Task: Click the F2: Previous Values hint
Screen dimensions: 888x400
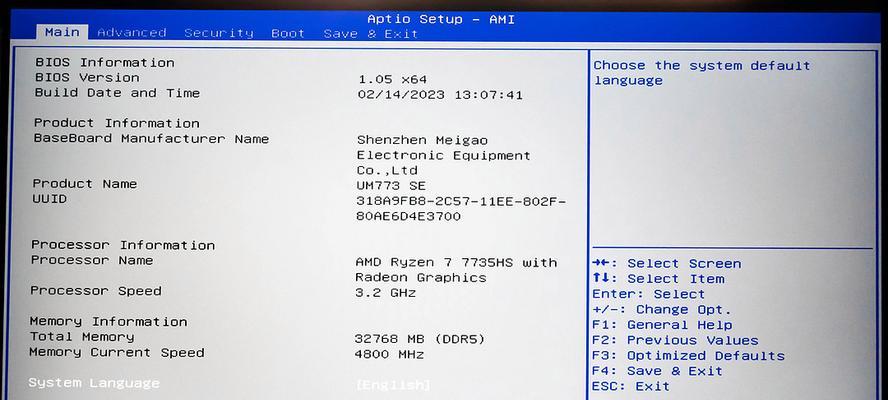Action: [676, 340]
